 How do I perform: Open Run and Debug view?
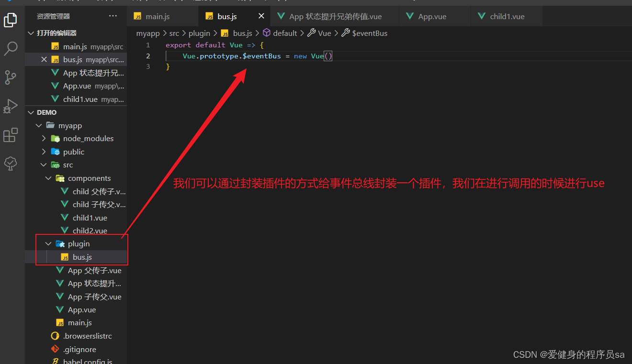[x=11, y=106]
